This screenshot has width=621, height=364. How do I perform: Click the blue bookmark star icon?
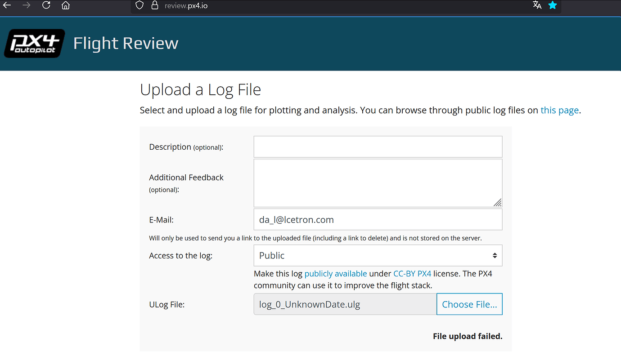click(553, 5)
